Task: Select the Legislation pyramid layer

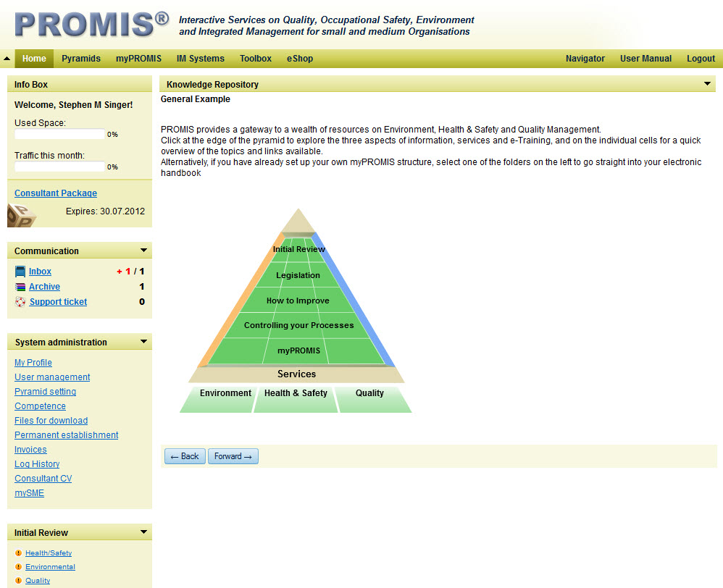Action: coord(298,275)
